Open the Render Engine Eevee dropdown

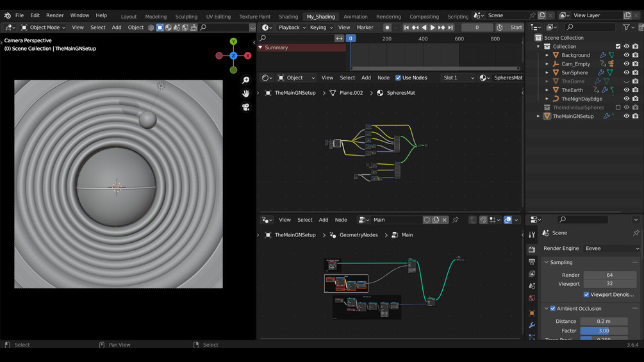[x=611, y=249]
